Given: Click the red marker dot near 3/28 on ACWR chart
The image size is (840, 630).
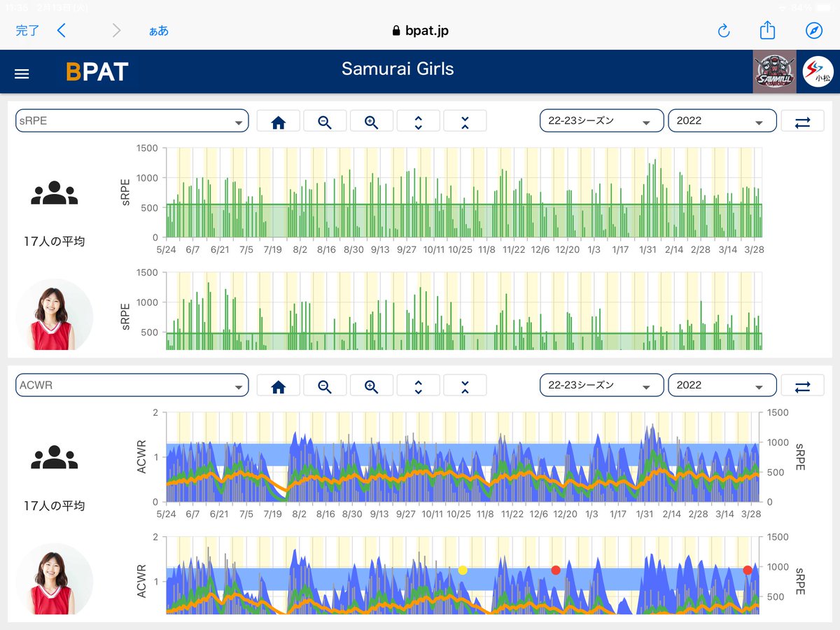Looking at the screenshot, I should click(748, 570).
